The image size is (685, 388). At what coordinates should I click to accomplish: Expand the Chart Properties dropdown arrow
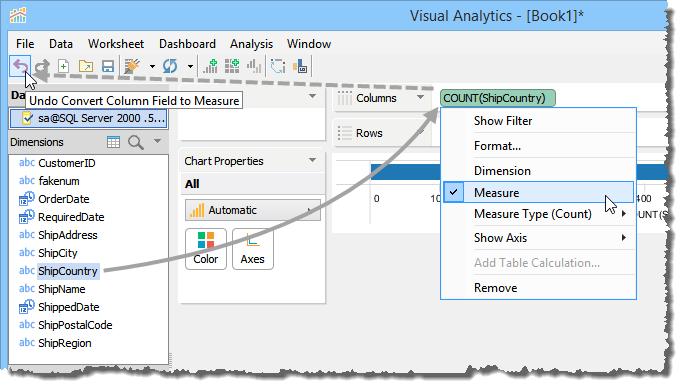pyautogui.click(x=312, y=160)
